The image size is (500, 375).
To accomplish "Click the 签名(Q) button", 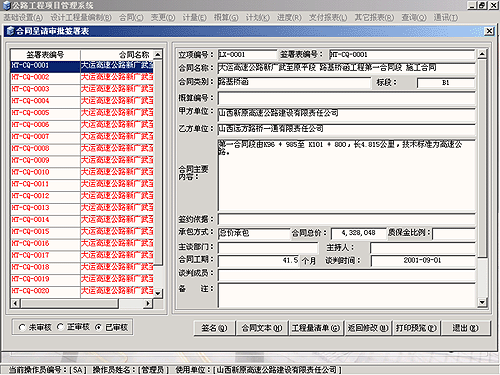I will coord(214,328).
